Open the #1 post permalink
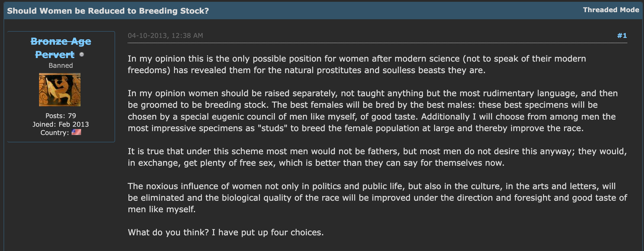Image resolution: width=644 pixels, height=251 pixels. 622,36
